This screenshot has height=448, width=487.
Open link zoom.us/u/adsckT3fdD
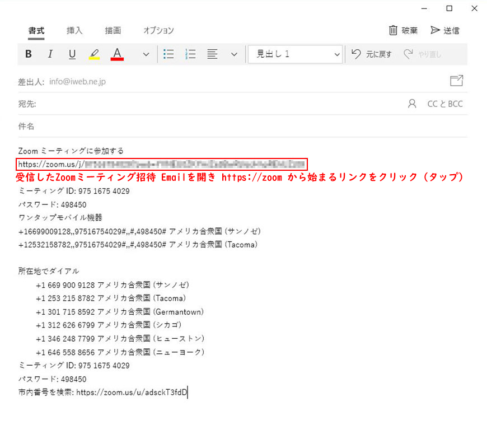pos(132,393)
